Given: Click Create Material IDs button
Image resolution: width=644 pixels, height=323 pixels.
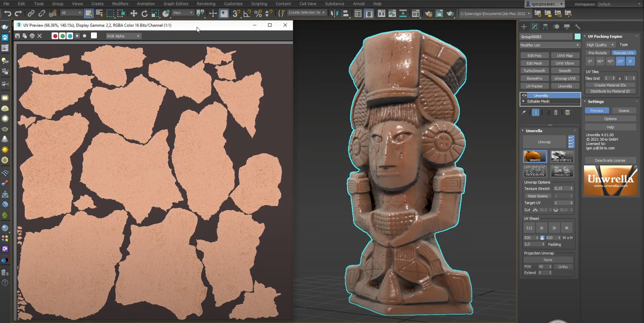Looking at the screenshot, I should (610, 85).
